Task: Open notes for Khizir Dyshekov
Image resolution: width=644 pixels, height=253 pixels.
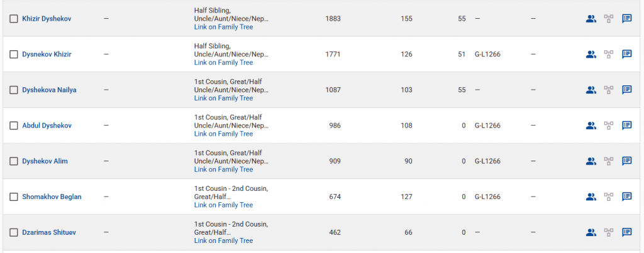Action: (627, 19)
